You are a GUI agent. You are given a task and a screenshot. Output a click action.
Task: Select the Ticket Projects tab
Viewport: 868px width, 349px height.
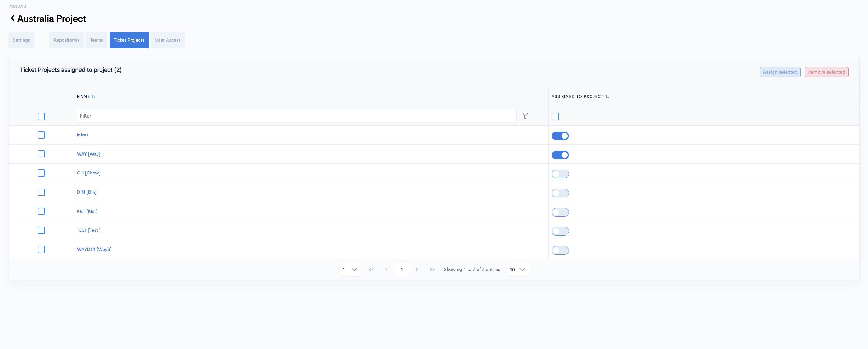coord(129,40)
